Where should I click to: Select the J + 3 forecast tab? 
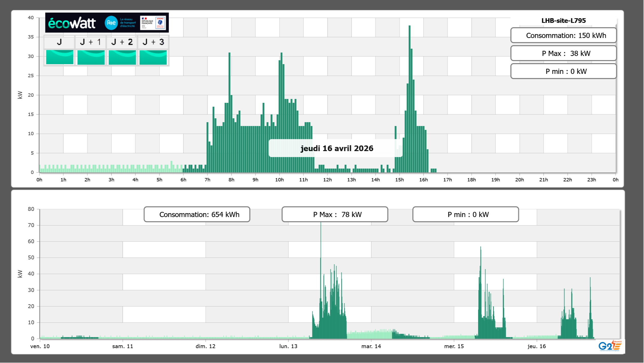tap(153, 42)
